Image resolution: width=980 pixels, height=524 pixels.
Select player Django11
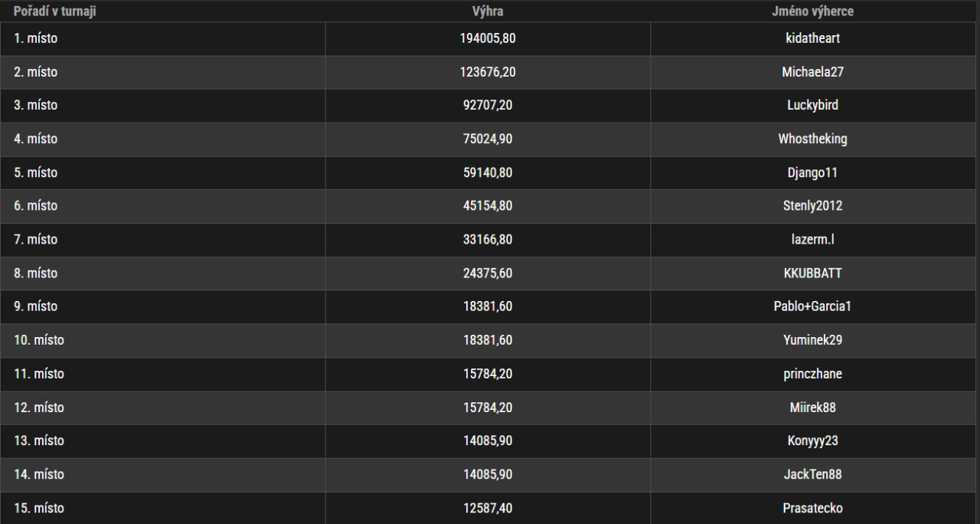[x=812, y=172]
